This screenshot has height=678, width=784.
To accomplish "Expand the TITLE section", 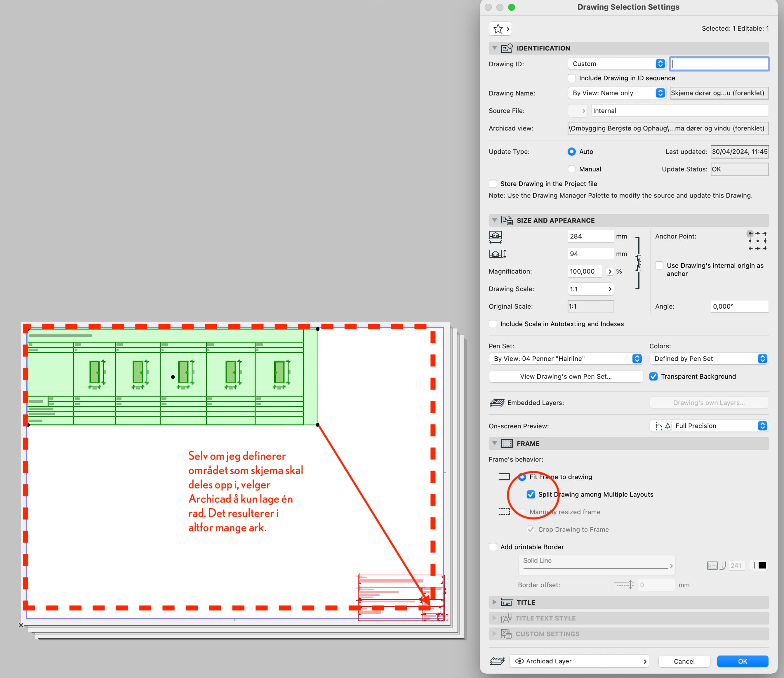I will tap(494, 602).
